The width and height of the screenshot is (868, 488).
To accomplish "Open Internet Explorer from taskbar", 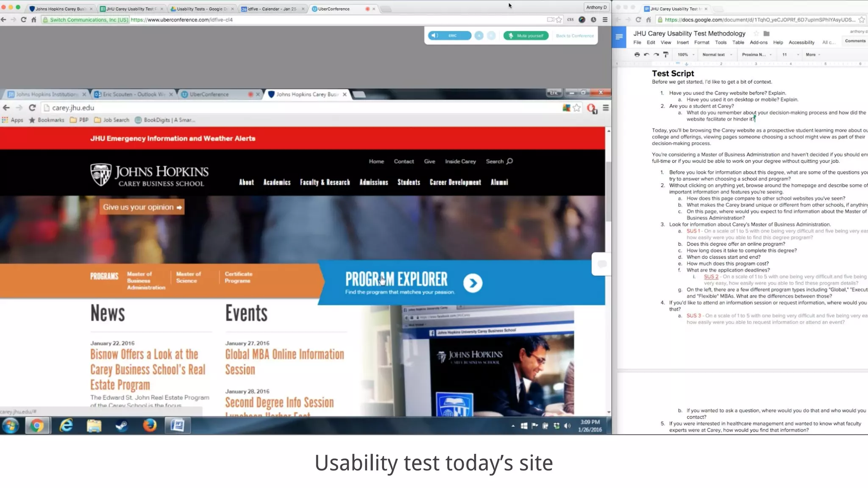I will tap(66, 426).
